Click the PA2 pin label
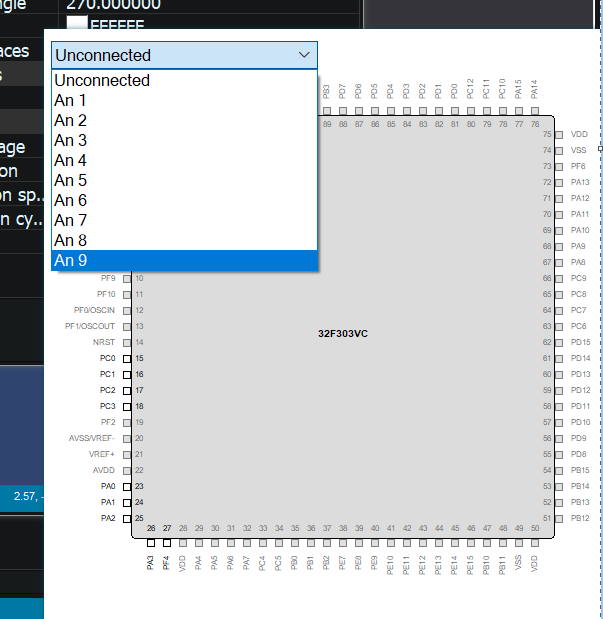The width and height of the screenshot is (603, 619). (108, 518)
